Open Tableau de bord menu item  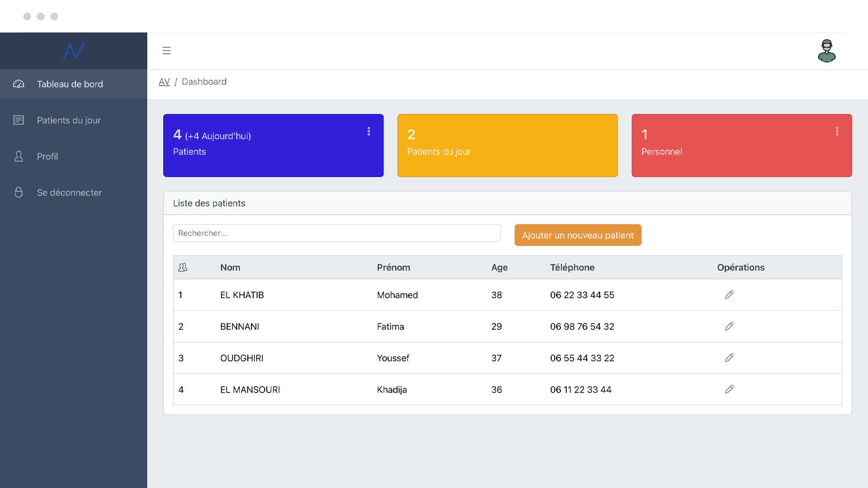70,84
